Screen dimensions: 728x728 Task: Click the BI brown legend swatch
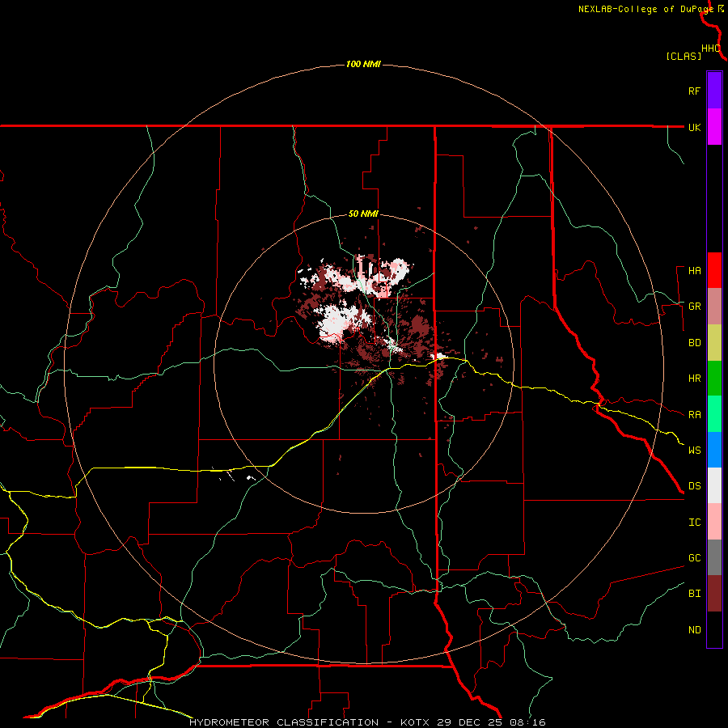[714, 594]
